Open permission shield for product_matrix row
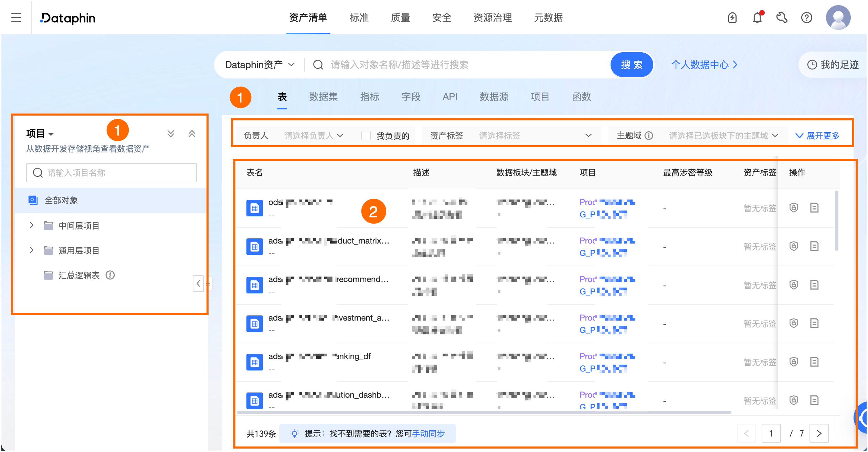The image size is (868, 452). click(794, 246)
